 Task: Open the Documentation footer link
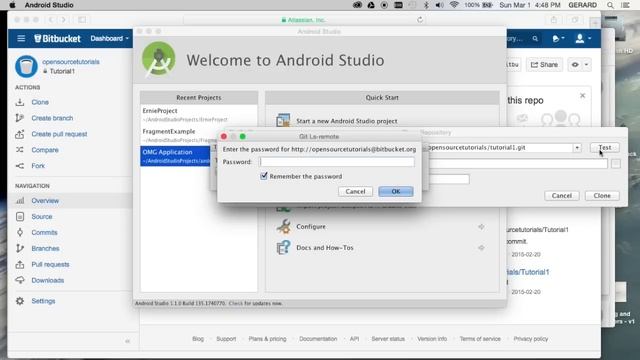coord(318,339)
